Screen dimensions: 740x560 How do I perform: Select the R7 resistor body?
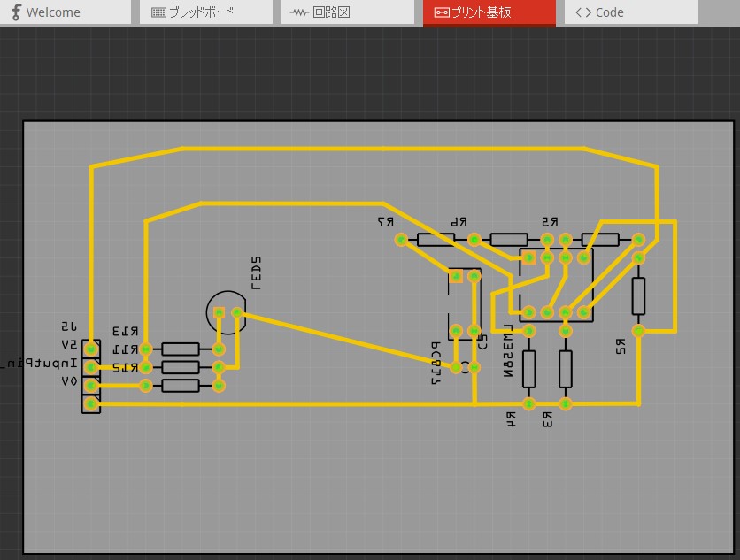tap(437, 239)
